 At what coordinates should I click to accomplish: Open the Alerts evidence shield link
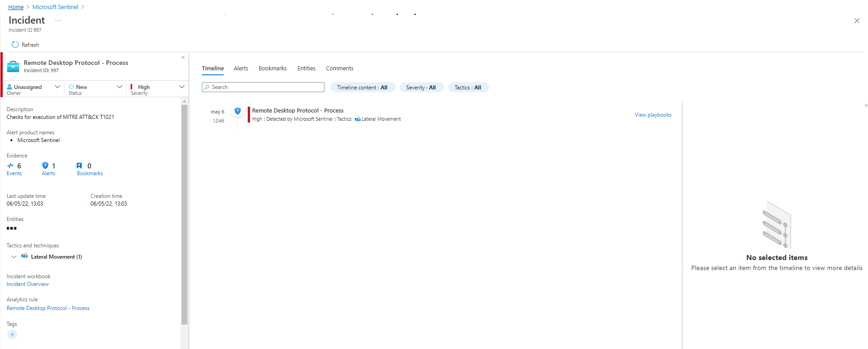(x=48, y=169)
